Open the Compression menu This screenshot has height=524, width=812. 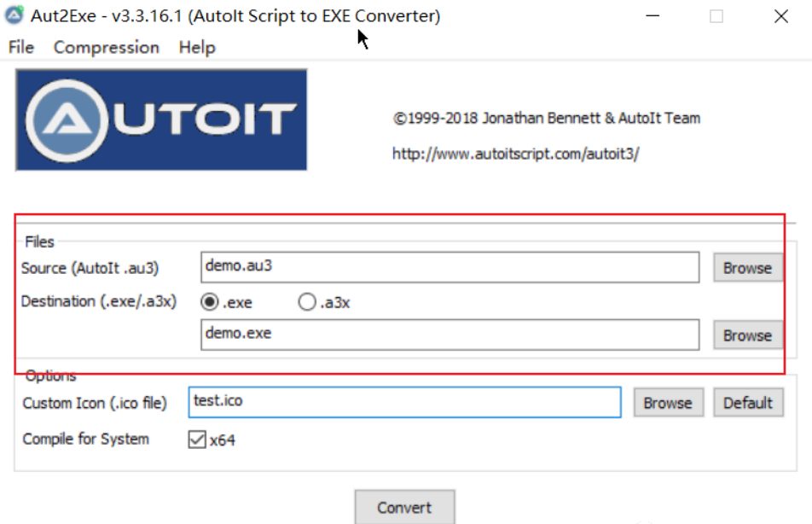[x=106, y=47]
